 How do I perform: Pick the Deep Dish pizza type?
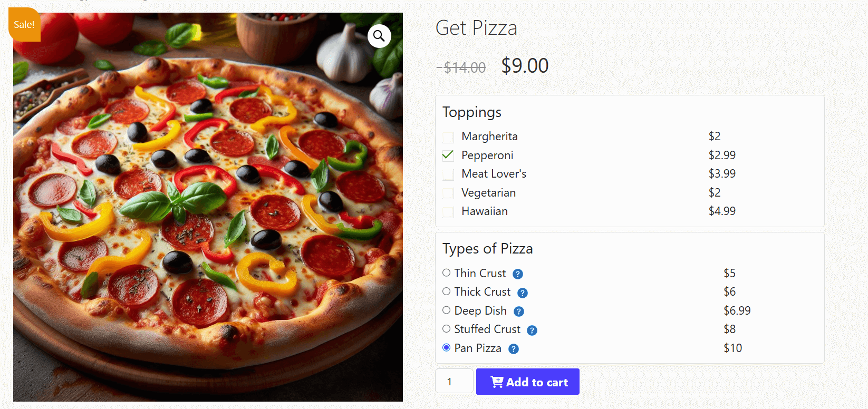447,310
